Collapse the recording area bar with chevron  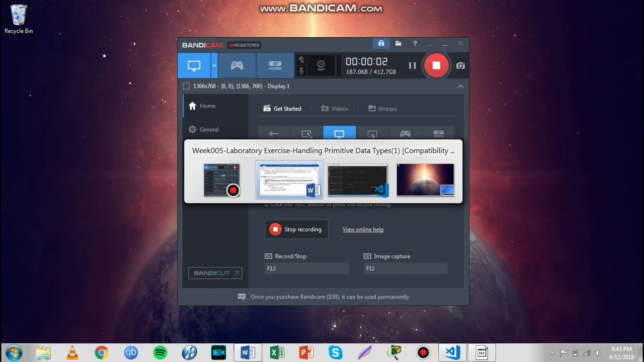(460, 86)
